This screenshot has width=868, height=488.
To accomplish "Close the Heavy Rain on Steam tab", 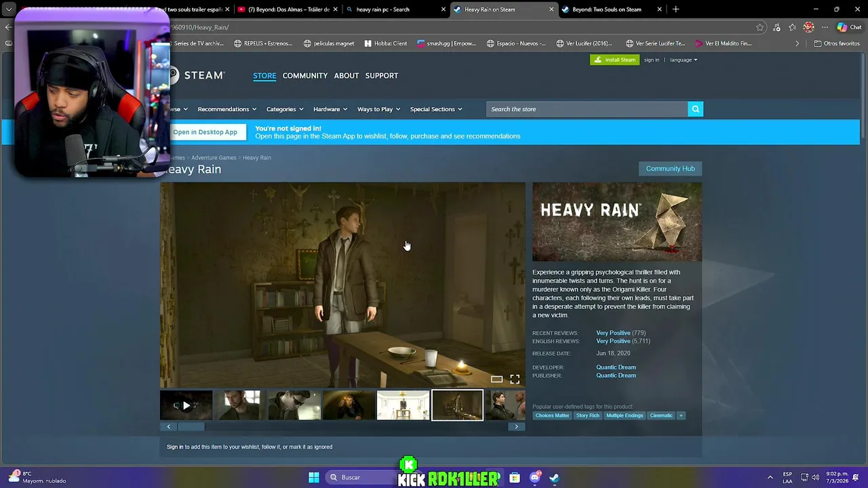I will tap(551, 9).
